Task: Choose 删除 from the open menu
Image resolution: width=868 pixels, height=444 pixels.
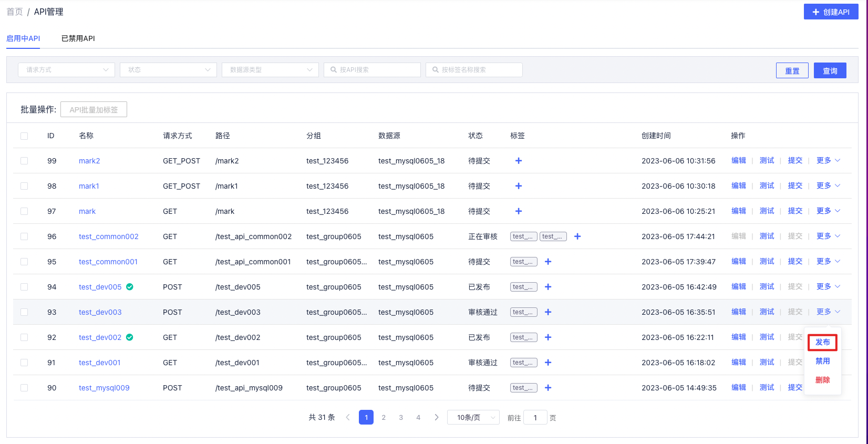Action: tap(823, 380)
